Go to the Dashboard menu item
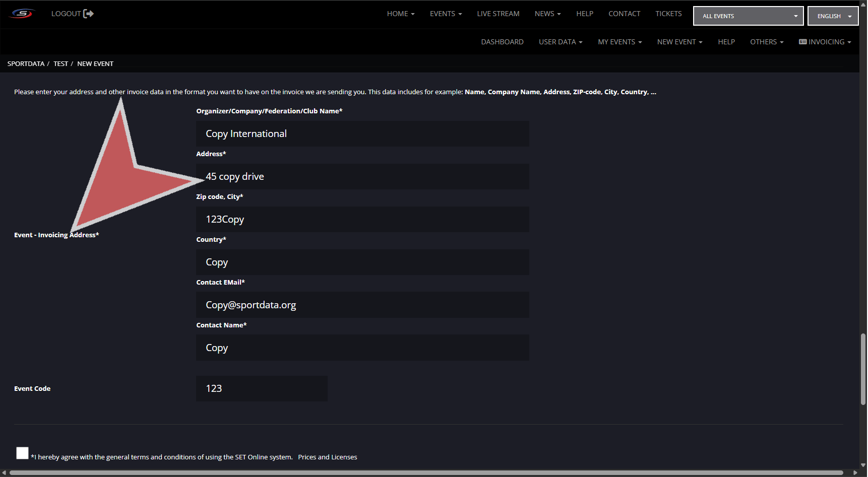 pos(502,42)
